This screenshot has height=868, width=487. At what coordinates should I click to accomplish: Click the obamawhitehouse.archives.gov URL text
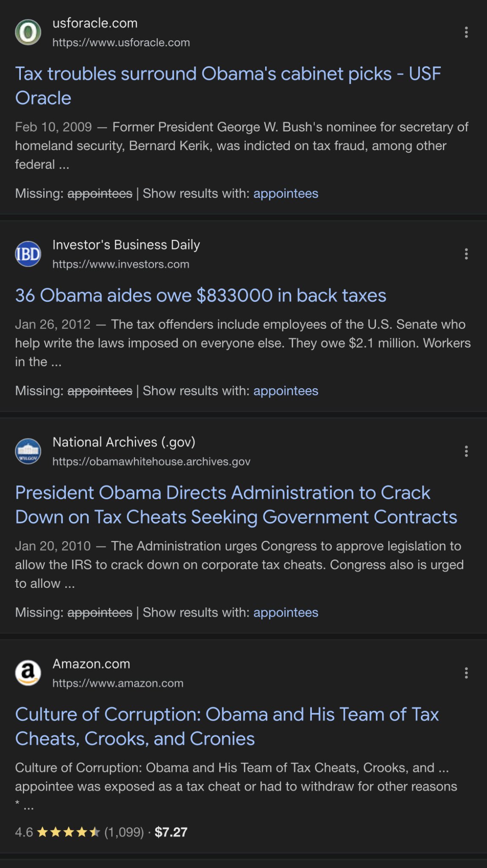(x=151, y=462)
